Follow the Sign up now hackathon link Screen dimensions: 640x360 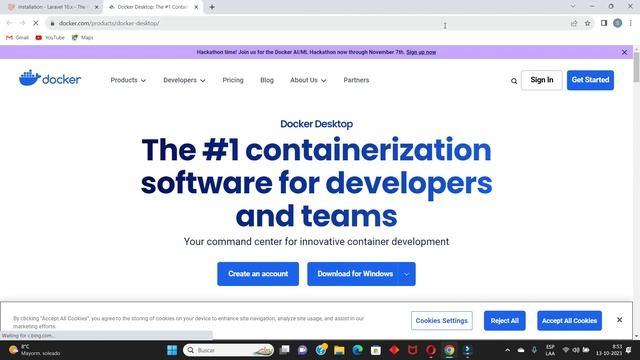tap(421, 52)
